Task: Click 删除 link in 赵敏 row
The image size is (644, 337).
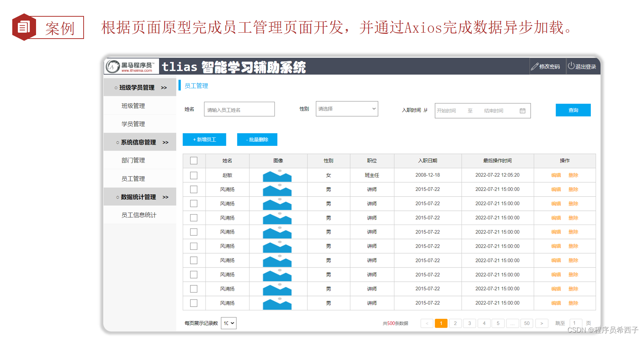Action: pyautogui.click(x=573, y=175)
